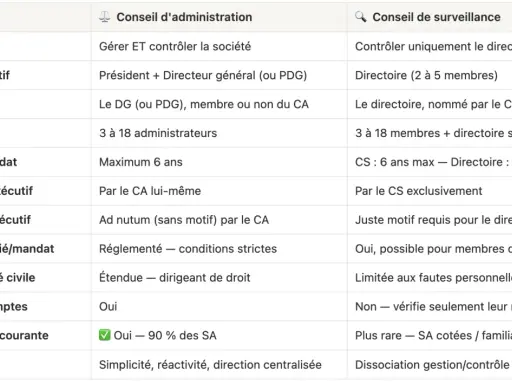This screenshot has height=384, width=512.
Task: Click cell 'Directoire (2 à 5 membres)'
Action: pos(430,75)
